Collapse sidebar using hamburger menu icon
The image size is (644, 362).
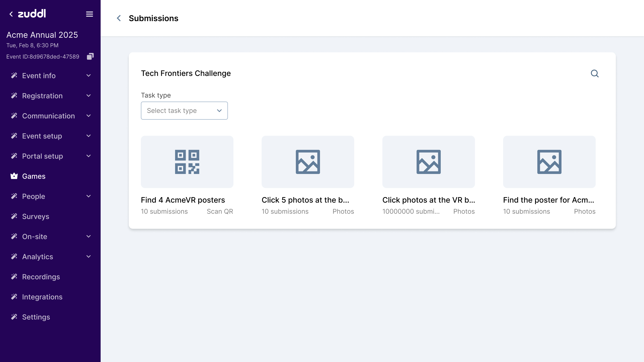pyautogui.click(x=89, y=14)
